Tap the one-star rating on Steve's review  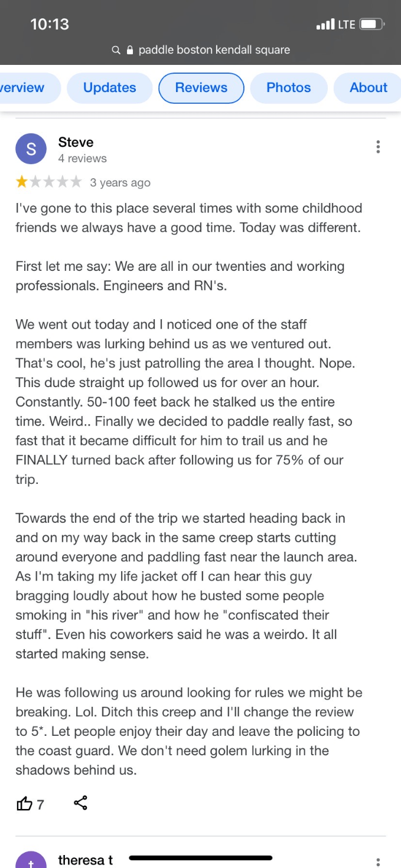[22, 182]
